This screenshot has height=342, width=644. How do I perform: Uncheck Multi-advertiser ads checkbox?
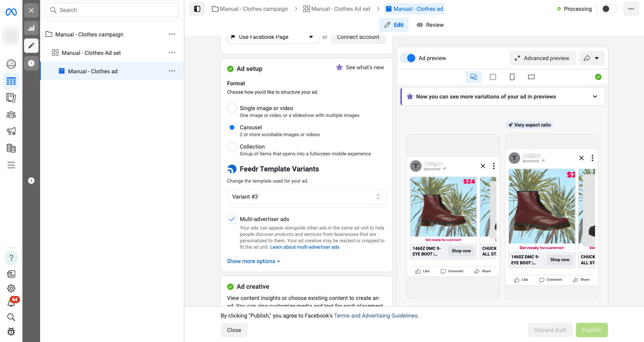(x=232, y=219)
